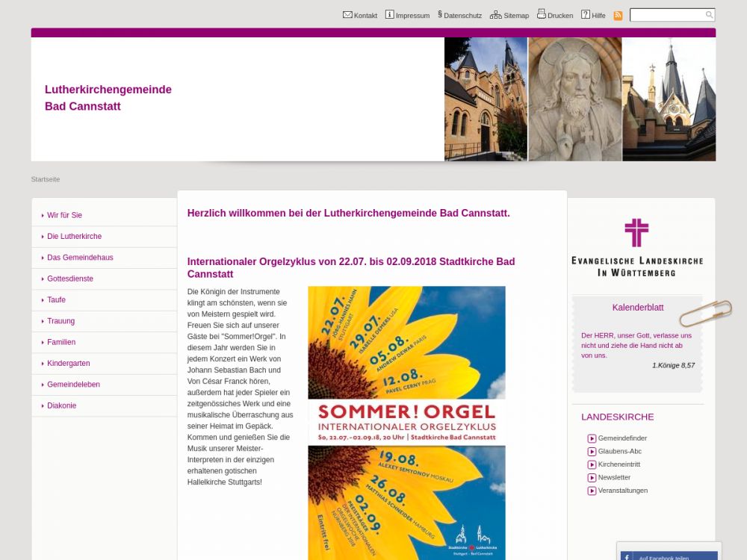This screenshot has width=747, height=560.
Task: Open the Kindergarten menu item
Action: coord(68,364)
